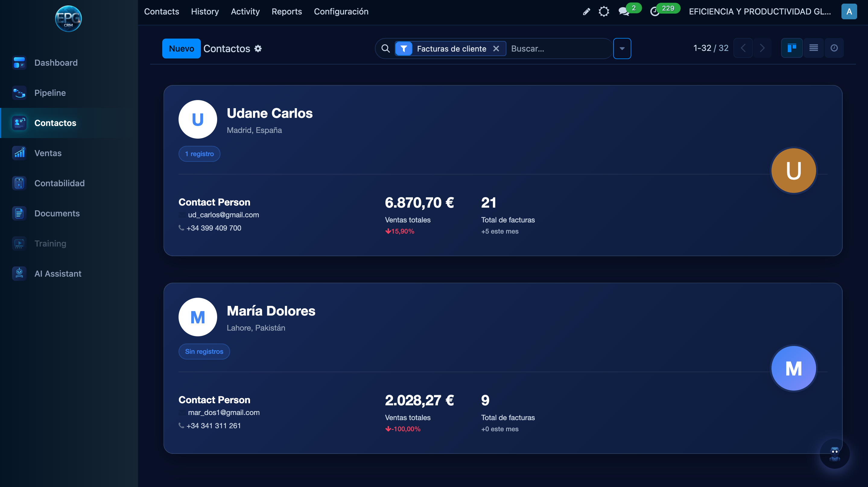868x487 pixels.
Task: Click the pencil edit icon in the header
Action: (x=586, y=11)
